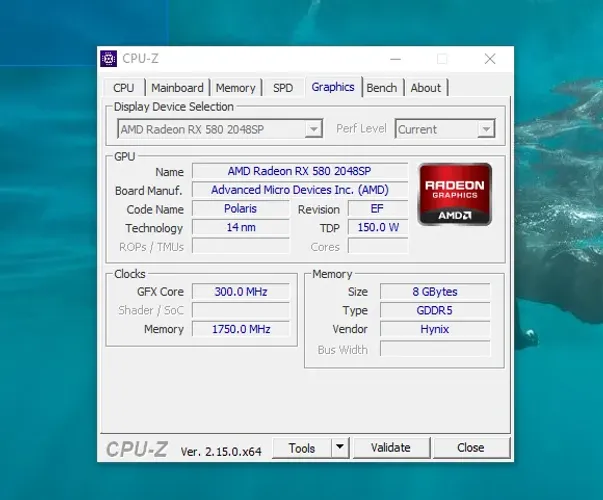Open the Bench tab

pos(381,88)
